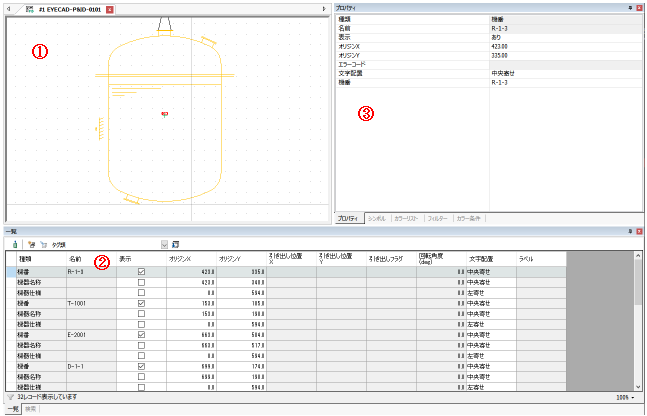Click the エラーコード property row
647x416 pixels.
[x=489, y=65]
